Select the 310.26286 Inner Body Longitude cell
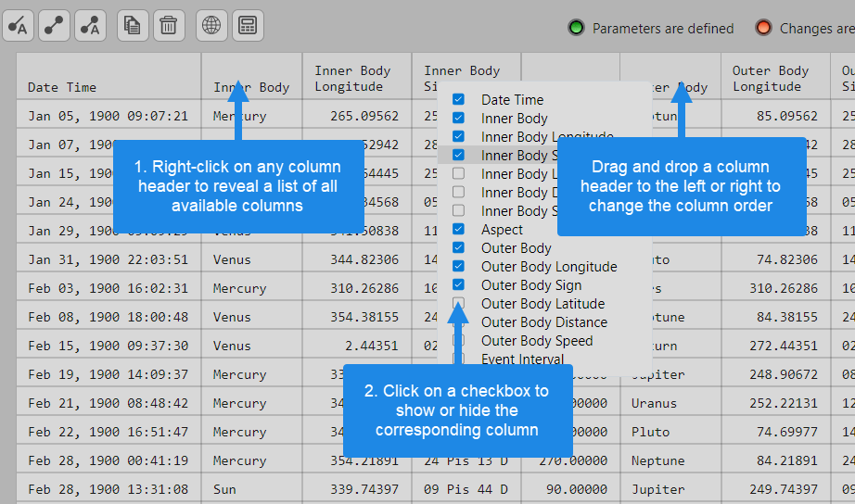 [x=357, y=286]
